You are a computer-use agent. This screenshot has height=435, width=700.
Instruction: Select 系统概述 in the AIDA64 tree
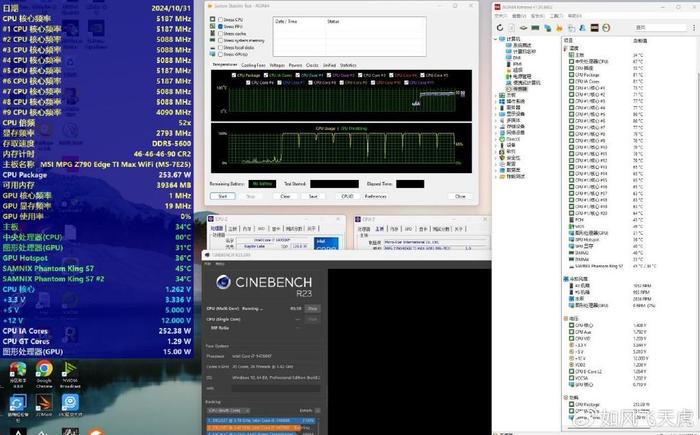519,45
